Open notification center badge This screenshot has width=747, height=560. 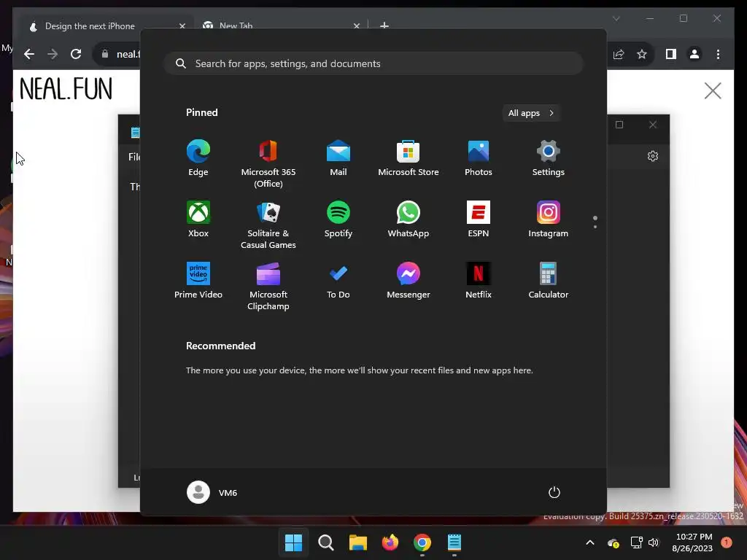click(727, 542)
